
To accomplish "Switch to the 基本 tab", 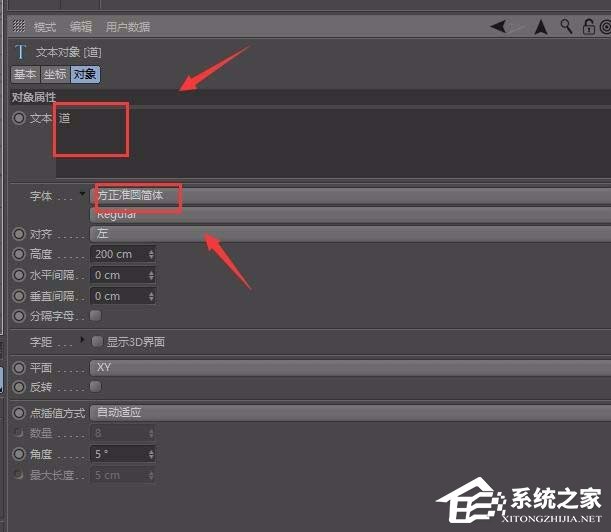I will pyautogui.click(x=26, y=74).
